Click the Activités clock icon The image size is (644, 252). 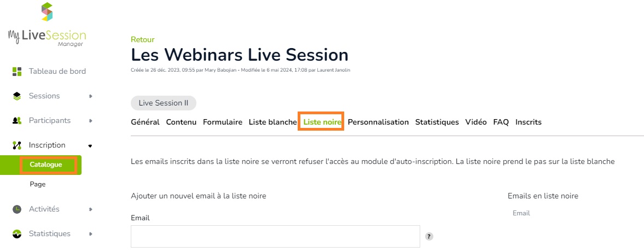click(17, 209)
